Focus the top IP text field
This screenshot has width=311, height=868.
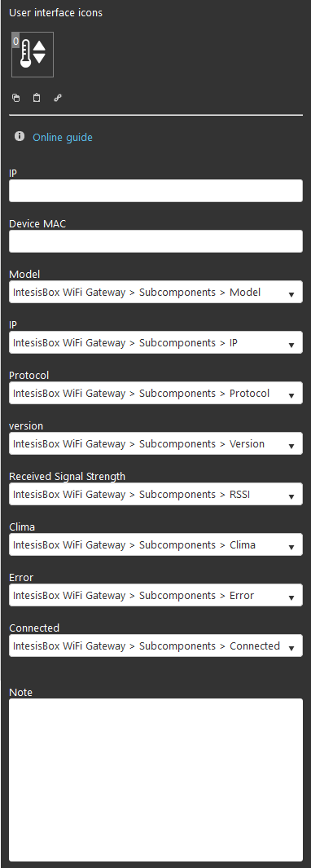(x=156, y=191)
